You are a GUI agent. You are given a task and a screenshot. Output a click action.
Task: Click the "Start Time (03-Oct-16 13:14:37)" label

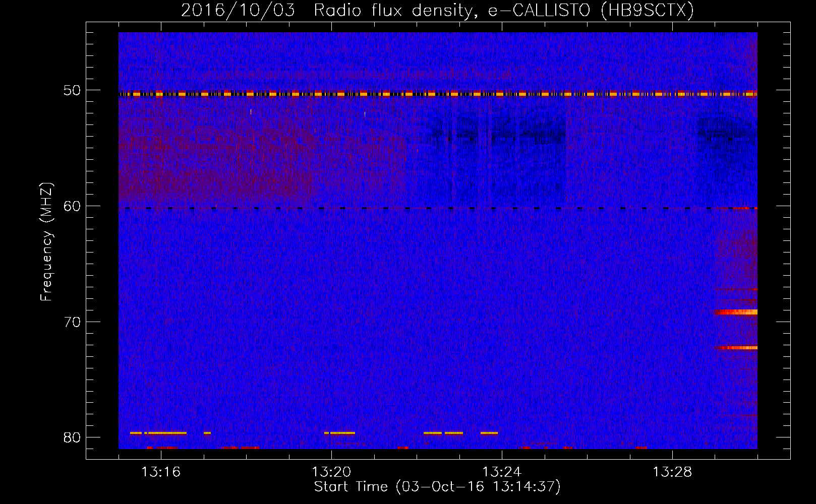click(437, 487)
